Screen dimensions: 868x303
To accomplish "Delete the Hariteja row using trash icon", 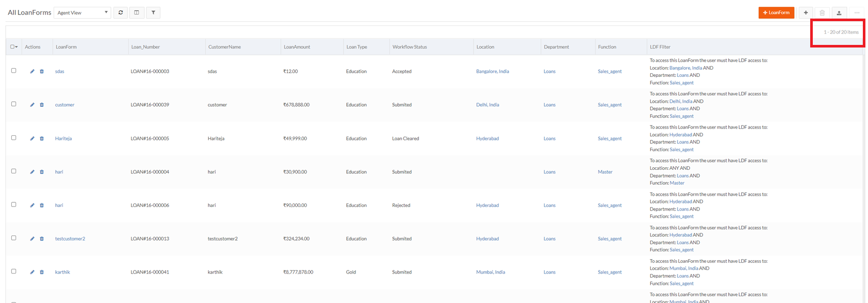I will coord(42,138).
